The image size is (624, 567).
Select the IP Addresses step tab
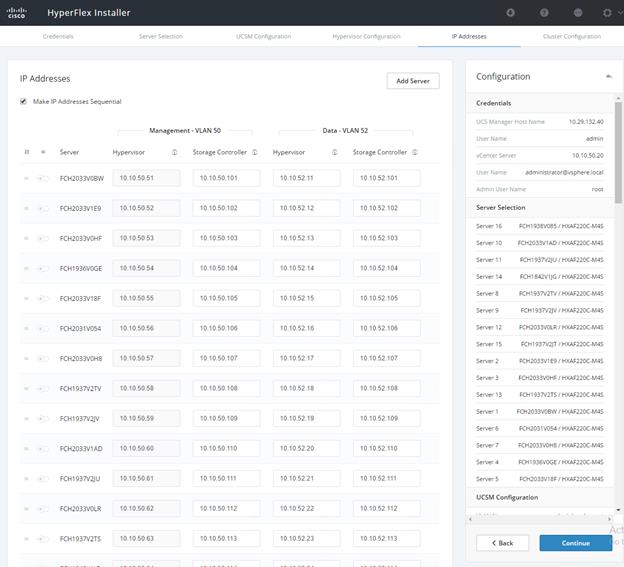click(469, 36)
